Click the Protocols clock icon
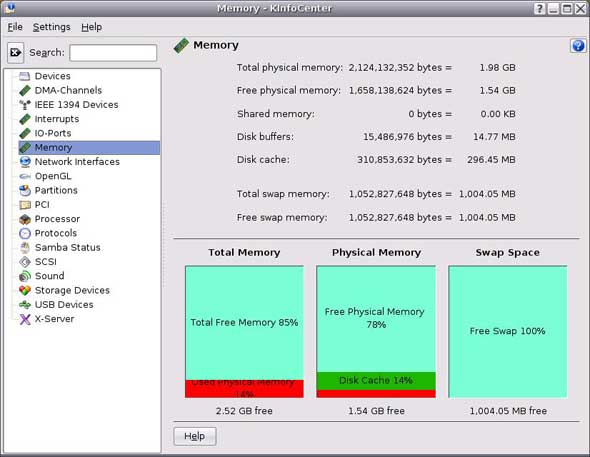Viewport: 590px width, 457px height. [25, 234]
